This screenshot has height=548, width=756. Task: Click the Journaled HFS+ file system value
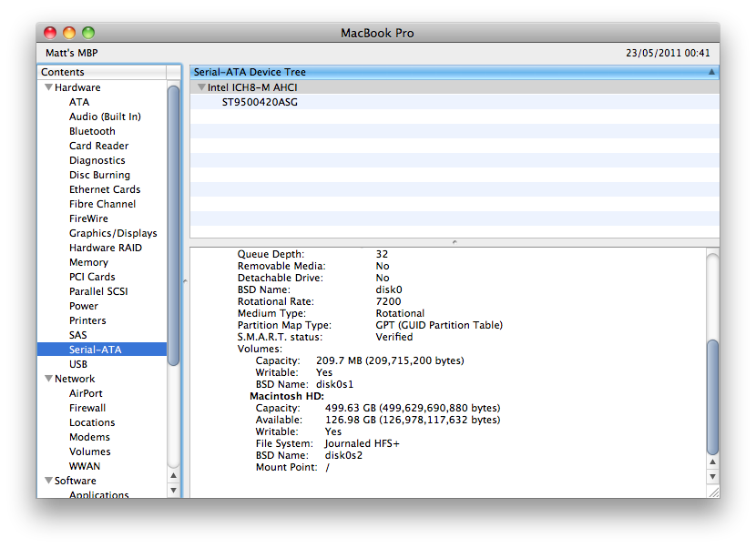(363, 443)
